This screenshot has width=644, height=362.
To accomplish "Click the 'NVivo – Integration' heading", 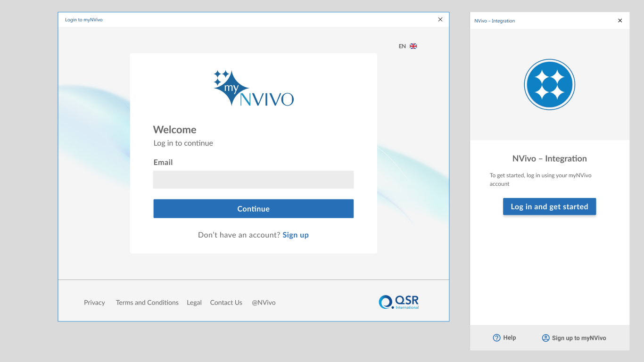I will click(x=550, y=158).
